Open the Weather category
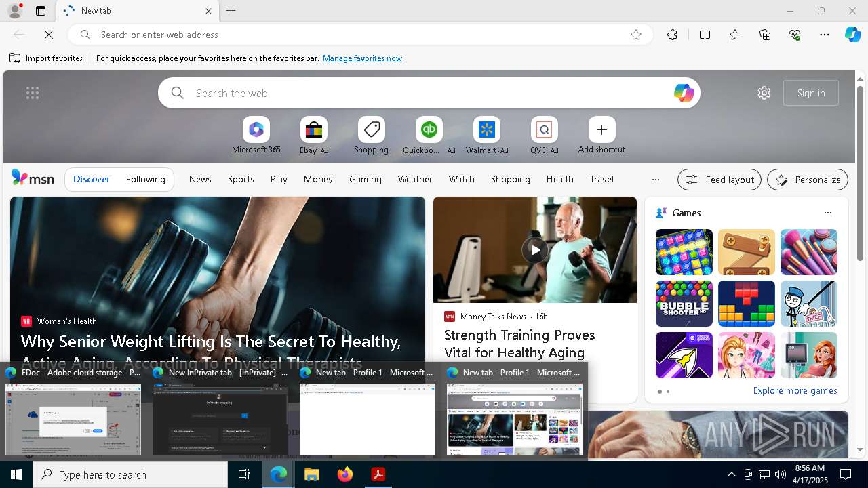The width and height of the screenshot is (868, 488). [x=415, y=179]
